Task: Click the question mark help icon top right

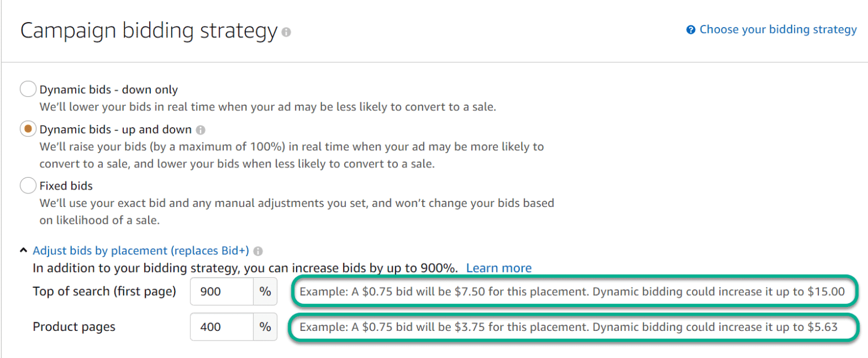Action: tap(691, 29)
